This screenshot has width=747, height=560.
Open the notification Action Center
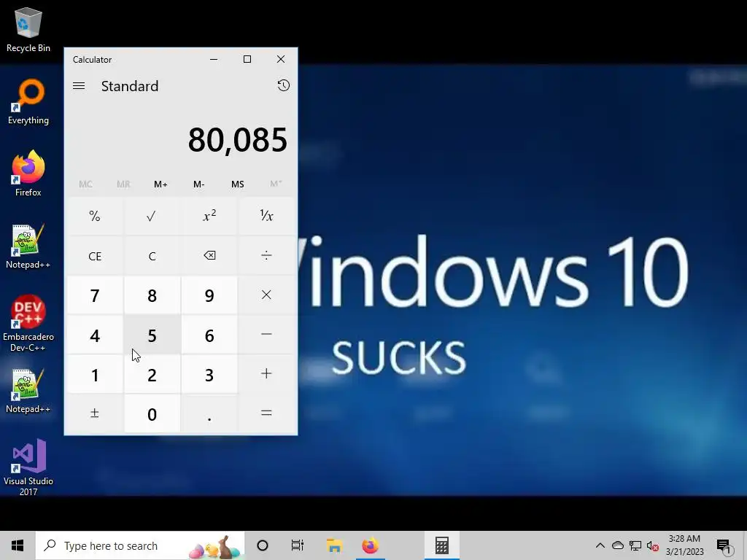tap(723, 545)
